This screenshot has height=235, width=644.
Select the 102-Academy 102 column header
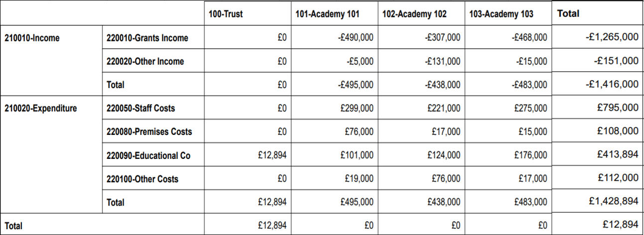click(414, 14)
